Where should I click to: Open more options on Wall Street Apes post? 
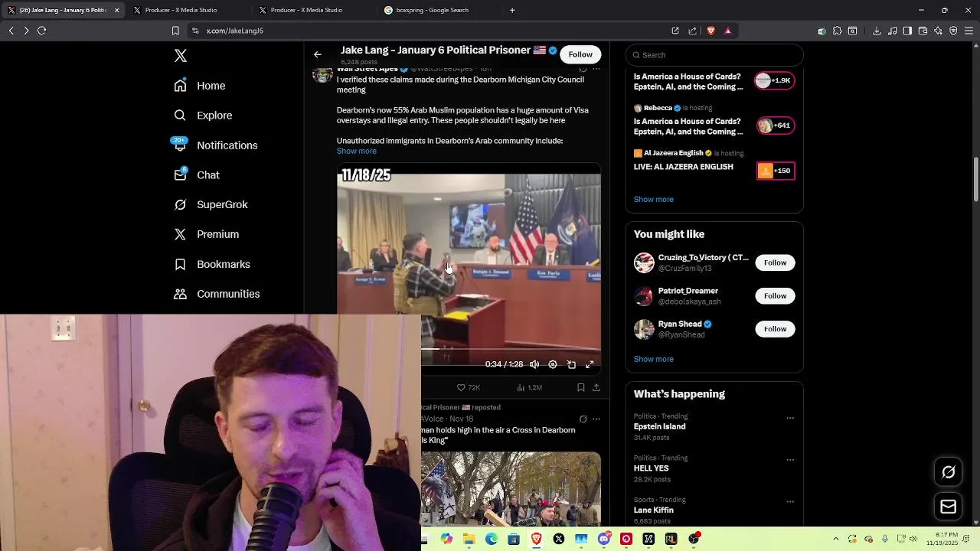[x=596, y=69]
